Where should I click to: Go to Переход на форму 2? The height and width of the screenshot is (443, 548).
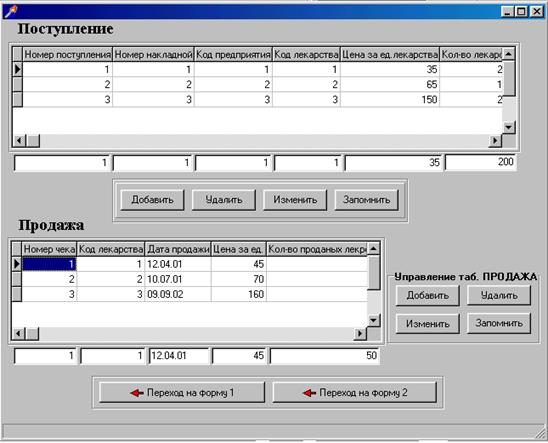(x=354, y=392)
